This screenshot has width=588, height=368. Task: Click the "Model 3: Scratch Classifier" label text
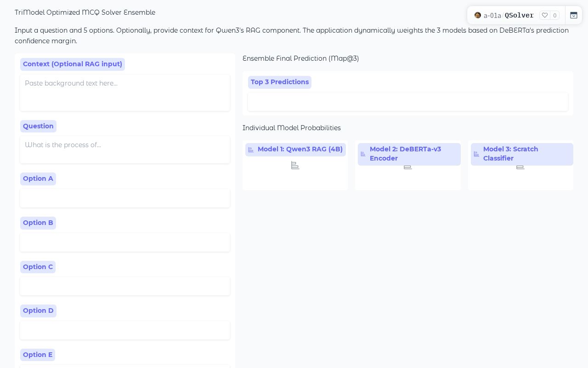tap(510, 154)
